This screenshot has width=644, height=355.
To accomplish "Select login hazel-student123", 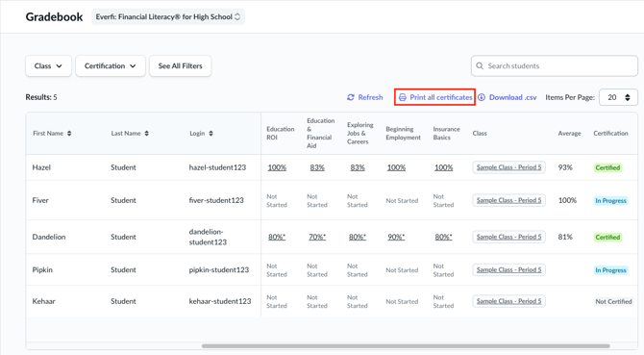I will pos(217,167).
